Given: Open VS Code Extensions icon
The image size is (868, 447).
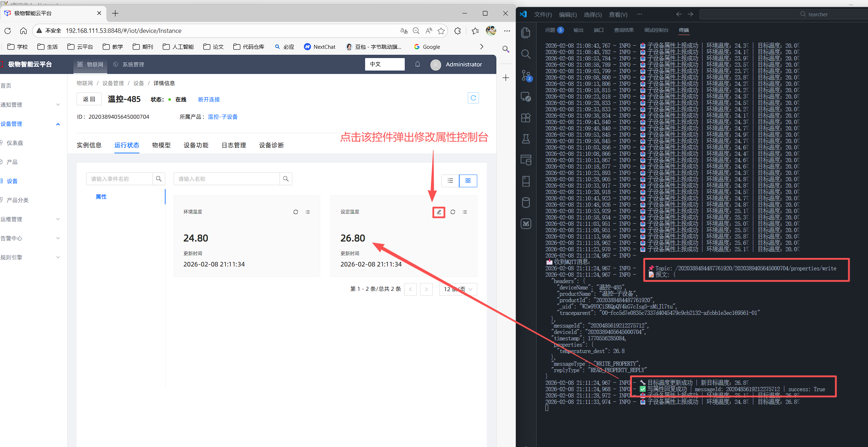Looking at the screenshot, I should coord(526,118).
